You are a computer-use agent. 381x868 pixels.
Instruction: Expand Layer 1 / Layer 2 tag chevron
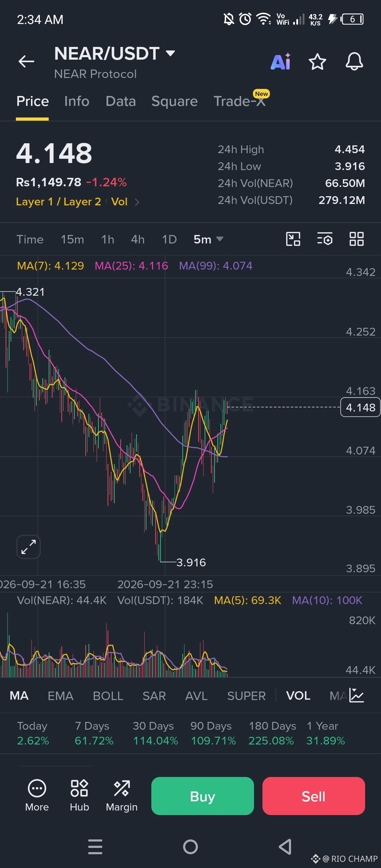(137, 202)
